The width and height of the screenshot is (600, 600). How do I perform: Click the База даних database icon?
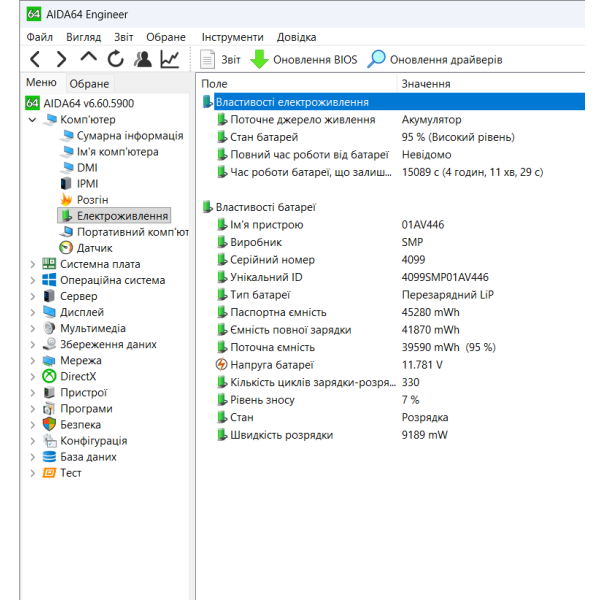(x=49, y=457)
